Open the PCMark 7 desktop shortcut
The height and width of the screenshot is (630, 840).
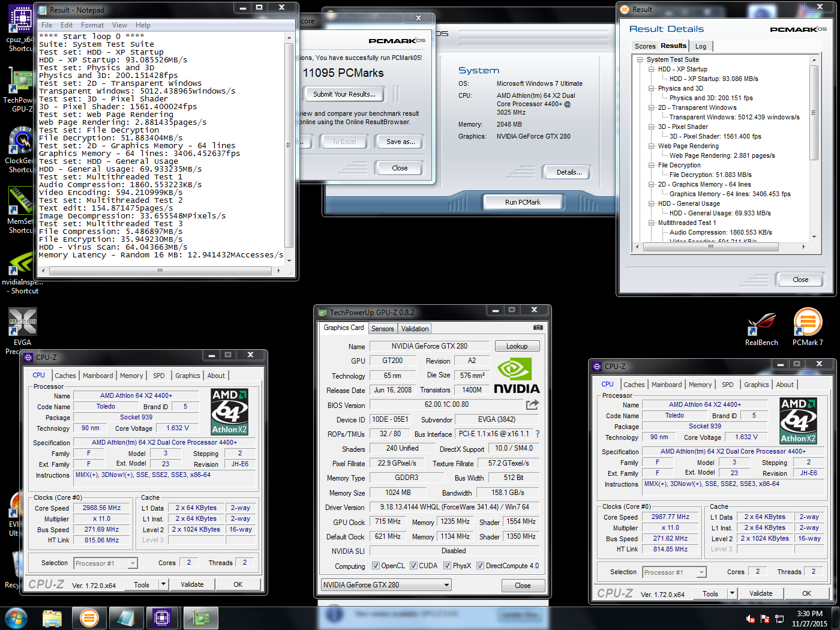(x=808, y=328)
